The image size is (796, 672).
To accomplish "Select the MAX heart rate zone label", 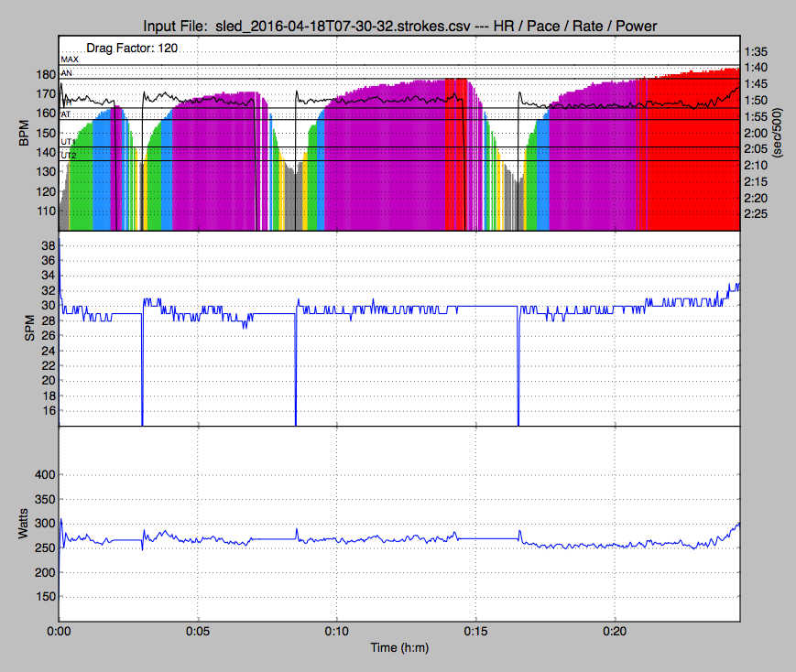I will (70, 60).
